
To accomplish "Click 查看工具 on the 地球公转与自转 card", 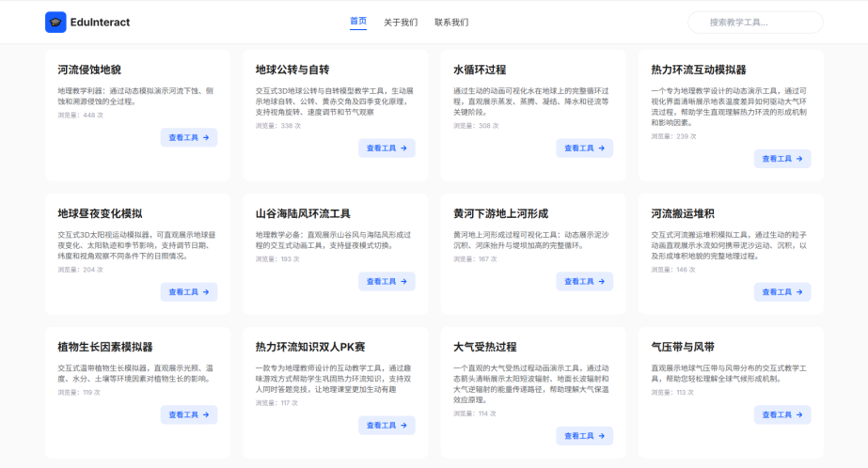I will pos(387,148).
